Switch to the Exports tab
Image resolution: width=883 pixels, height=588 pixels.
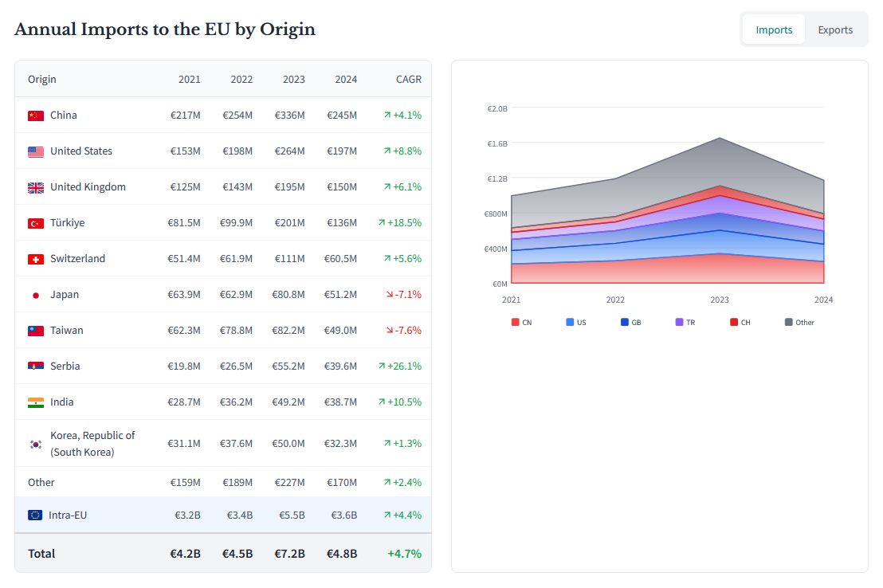pyautogui.click(x=835, y=29)
